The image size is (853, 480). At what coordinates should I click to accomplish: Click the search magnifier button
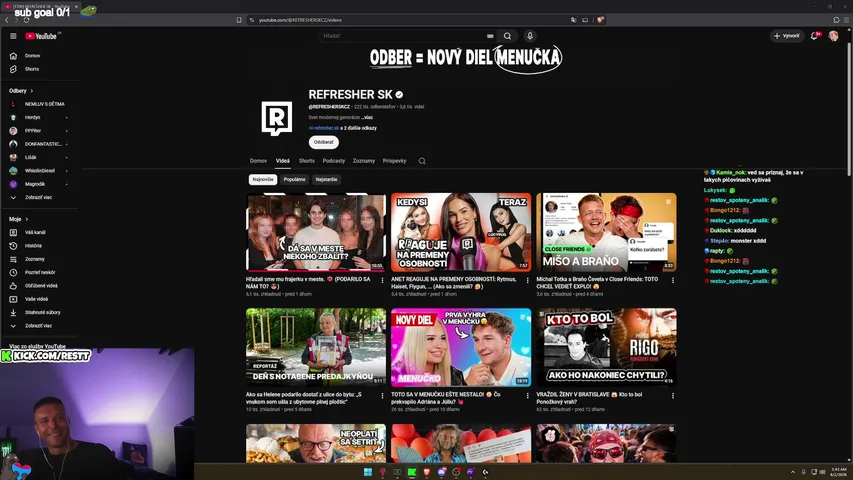coord(508,36)
